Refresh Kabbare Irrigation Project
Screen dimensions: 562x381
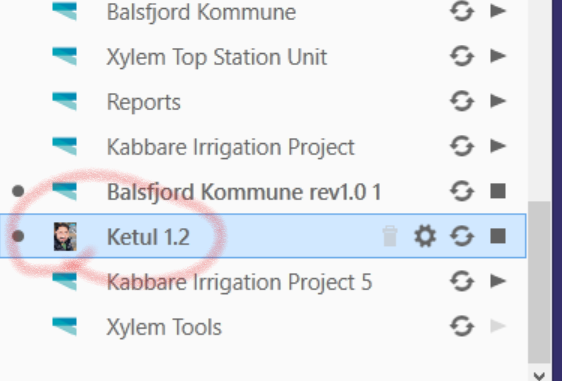462,146
